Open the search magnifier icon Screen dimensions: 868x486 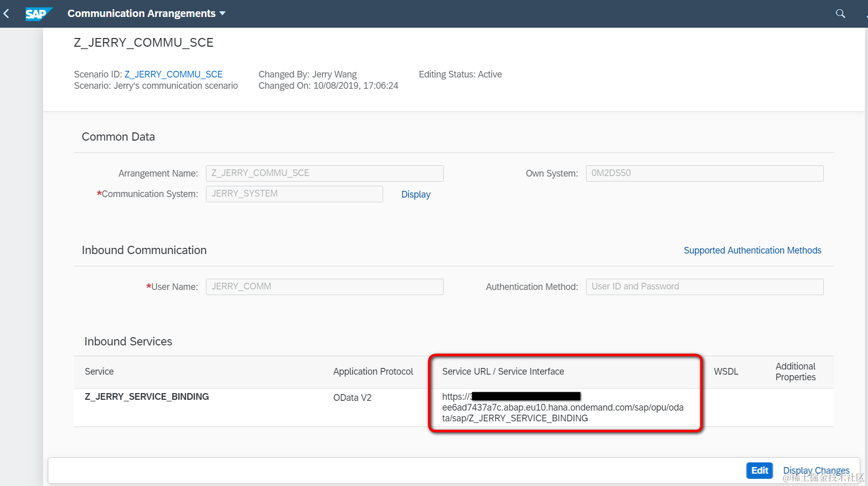coord(840,14)
